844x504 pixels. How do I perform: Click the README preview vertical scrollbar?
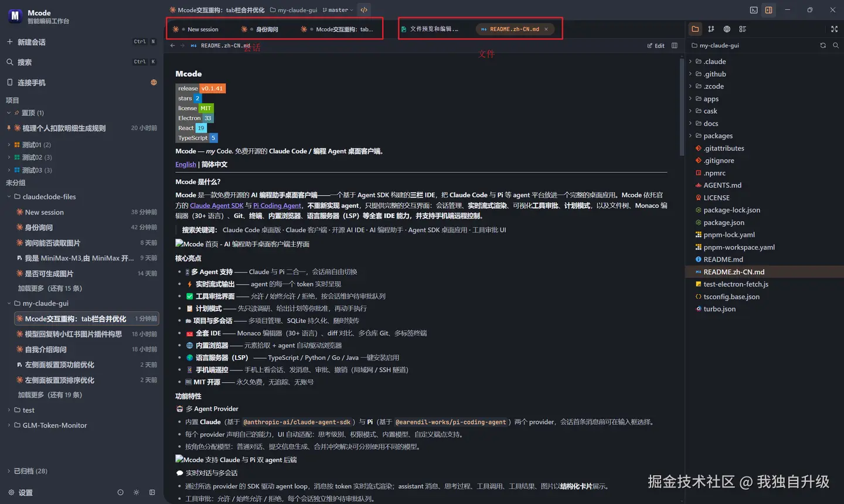coord(682,107)
